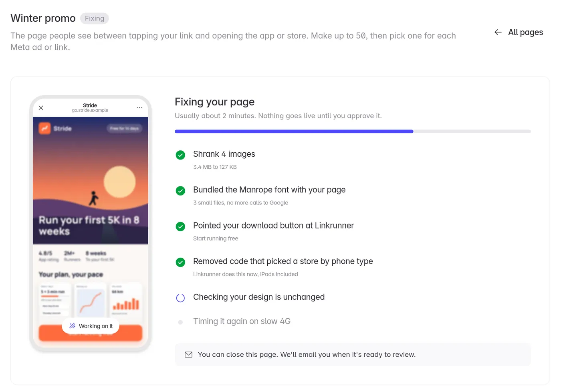Click the Working on it pill

pyautogui.click(x=91, y=326)
